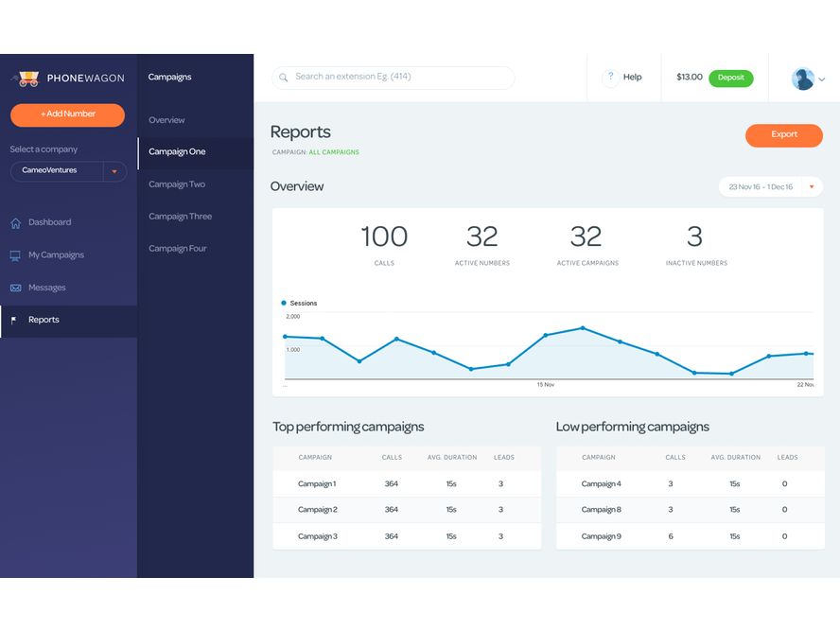Click the highest peak point on Sessions chart
Viewport: 840px width, 630px height.
583,328
